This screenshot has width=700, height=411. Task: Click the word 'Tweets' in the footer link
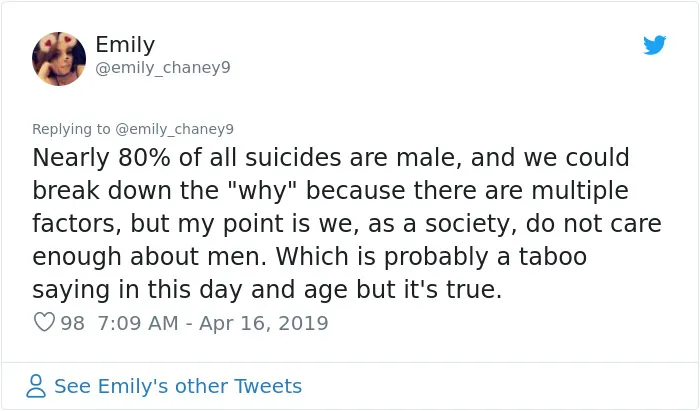[268, 386]
